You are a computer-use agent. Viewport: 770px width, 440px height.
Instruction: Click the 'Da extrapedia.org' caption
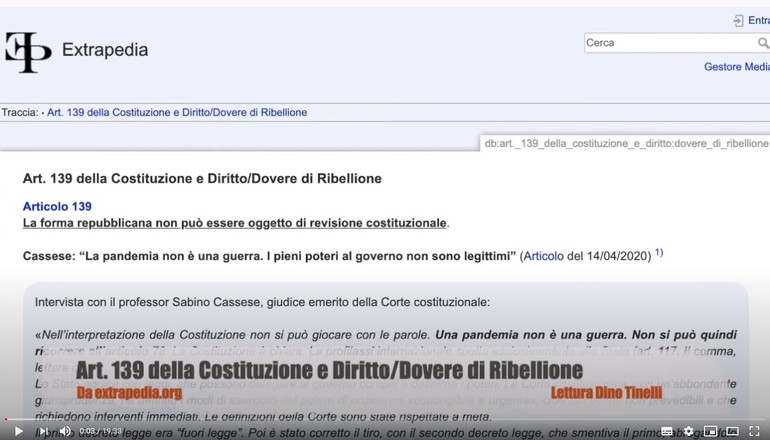[129, 393]
